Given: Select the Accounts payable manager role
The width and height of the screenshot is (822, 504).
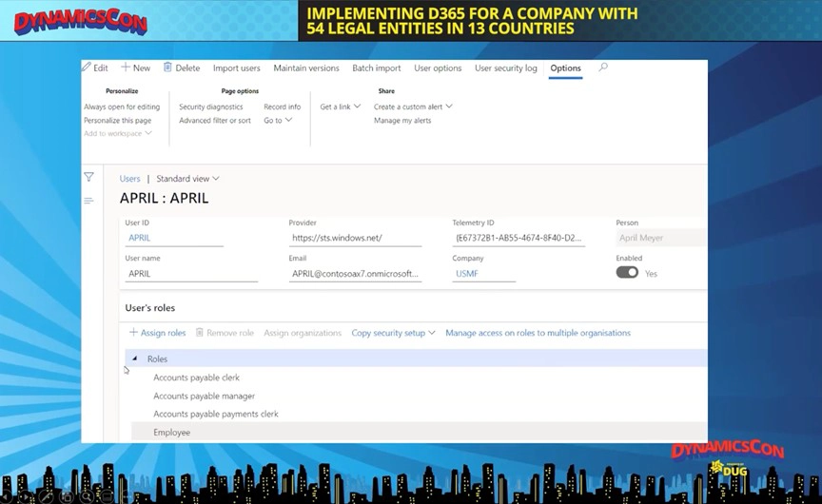Looking at the screenshot, I should [x=204, y=396].
